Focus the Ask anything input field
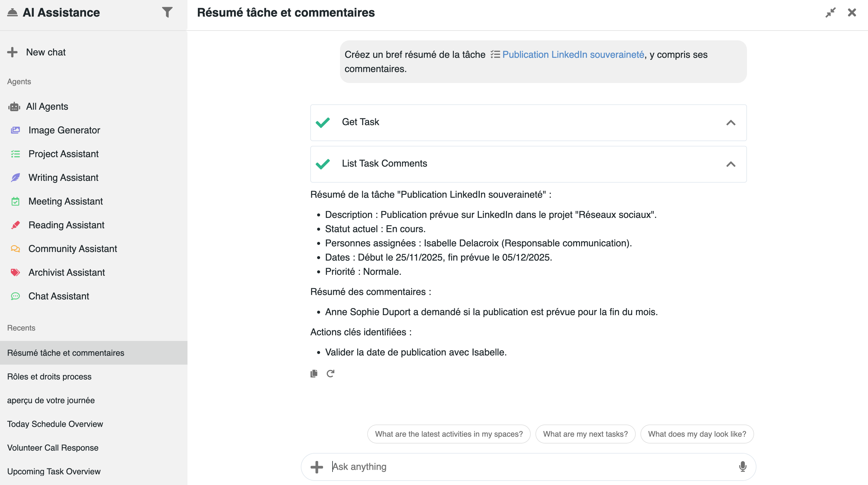Screen dimensions: 868x485 [x=526, y=467]
